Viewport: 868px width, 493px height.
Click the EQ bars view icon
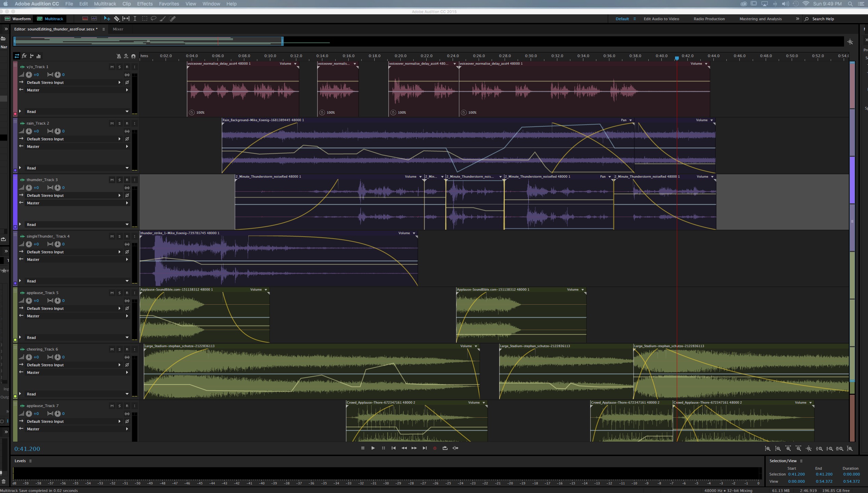(39, 56)
